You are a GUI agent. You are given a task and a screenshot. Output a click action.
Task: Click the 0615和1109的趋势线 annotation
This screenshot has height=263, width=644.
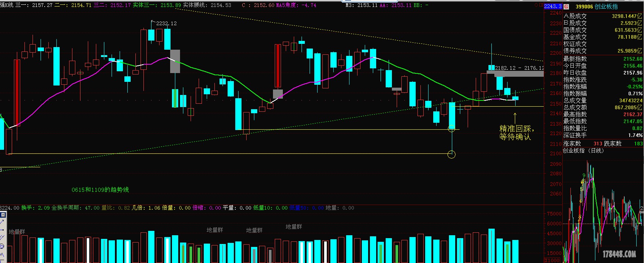tap(100, 190)
